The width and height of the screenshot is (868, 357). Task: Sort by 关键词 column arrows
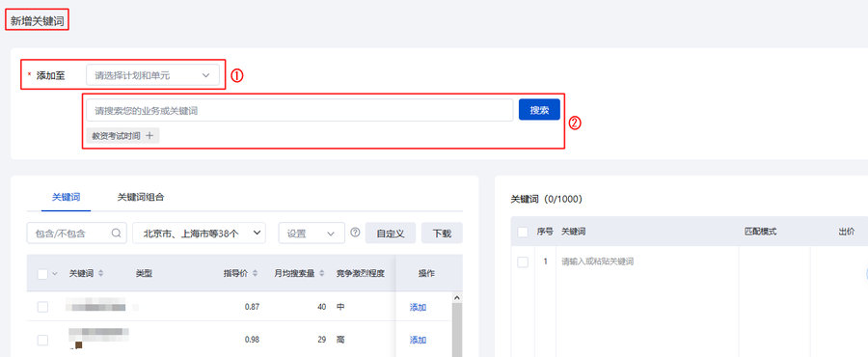(100, 273)
